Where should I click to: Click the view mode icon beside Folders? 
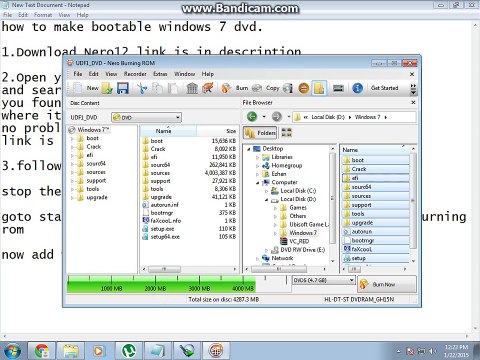pyautogui.click(x=286, y=133)
